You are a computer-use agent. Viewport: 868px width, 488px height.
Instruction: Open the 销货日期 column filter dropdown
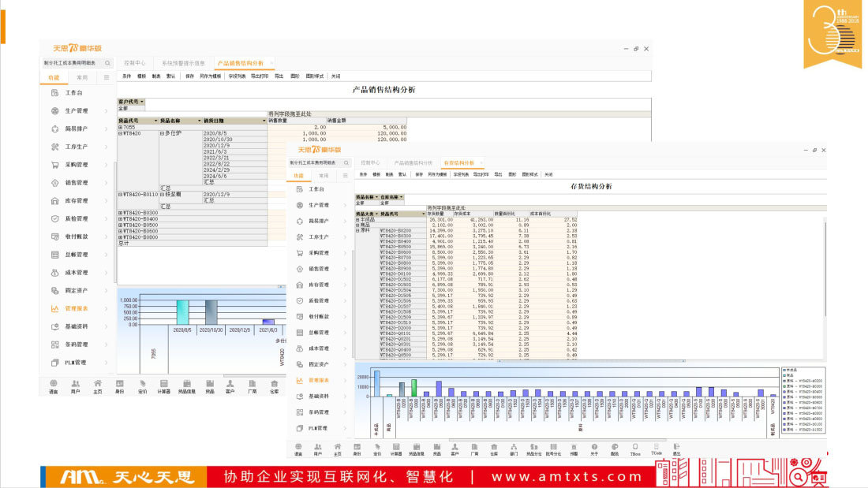(x=264, y=121)
